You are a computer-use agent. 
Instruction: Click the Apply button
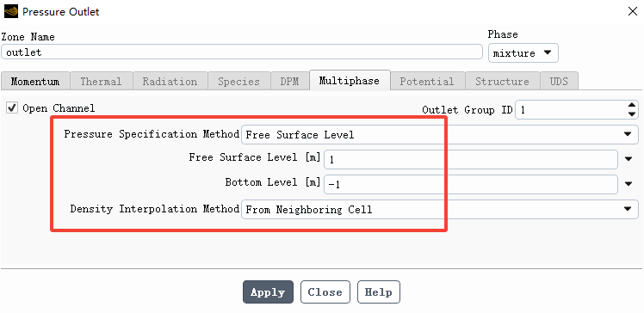point(268,292)
